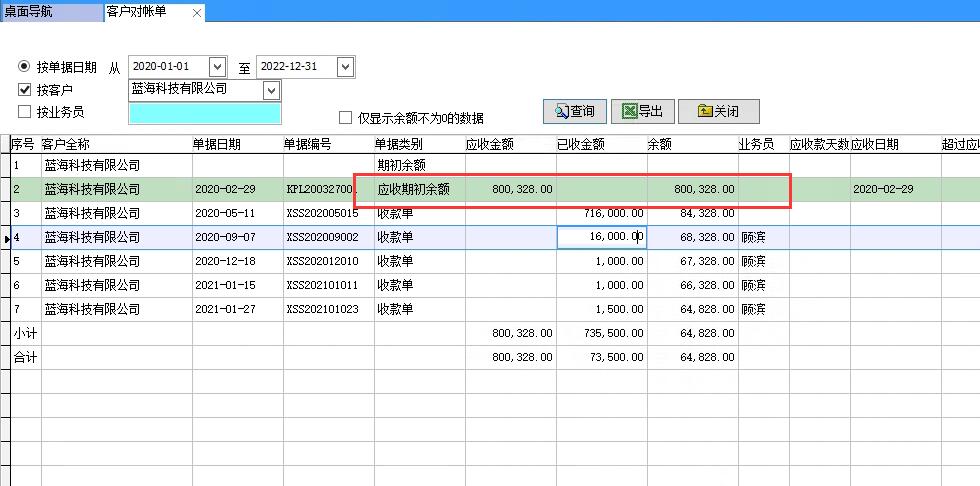Image resolution: width=980 pixels, height=486 pixels.
Task: Click the 应收金额 column header
Action: pos(490,144)
